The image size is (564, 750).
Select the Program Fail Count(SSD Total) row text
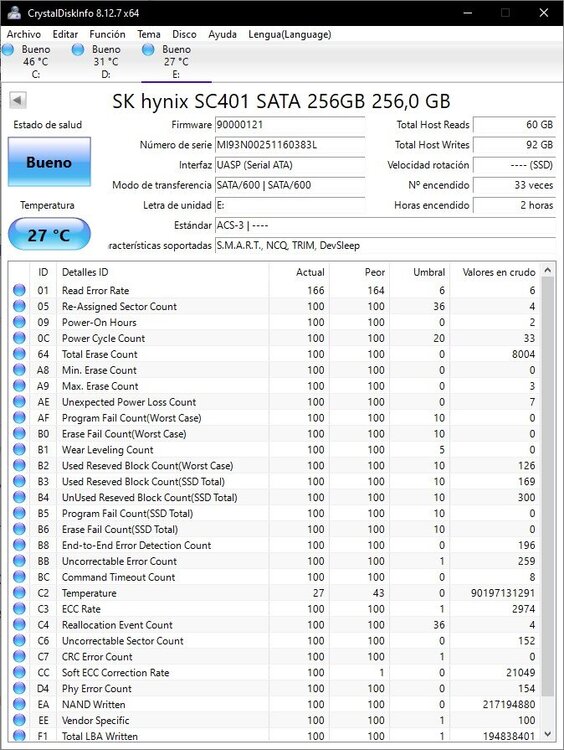[127, 513]
